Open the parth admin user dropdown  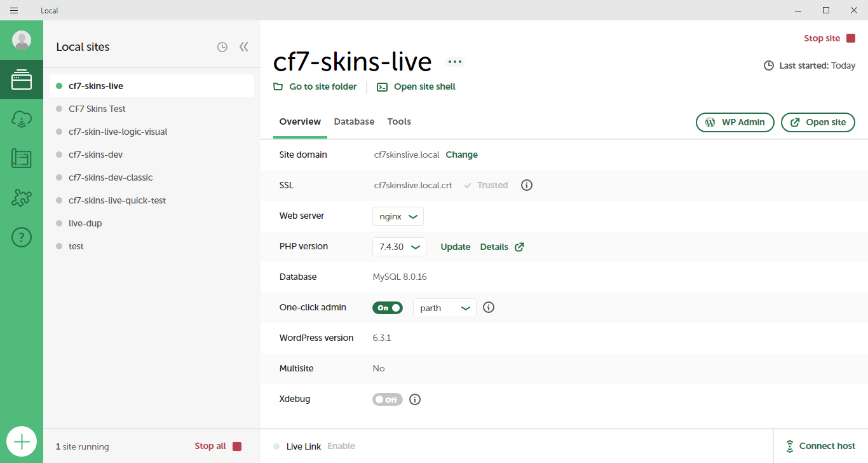445,308
